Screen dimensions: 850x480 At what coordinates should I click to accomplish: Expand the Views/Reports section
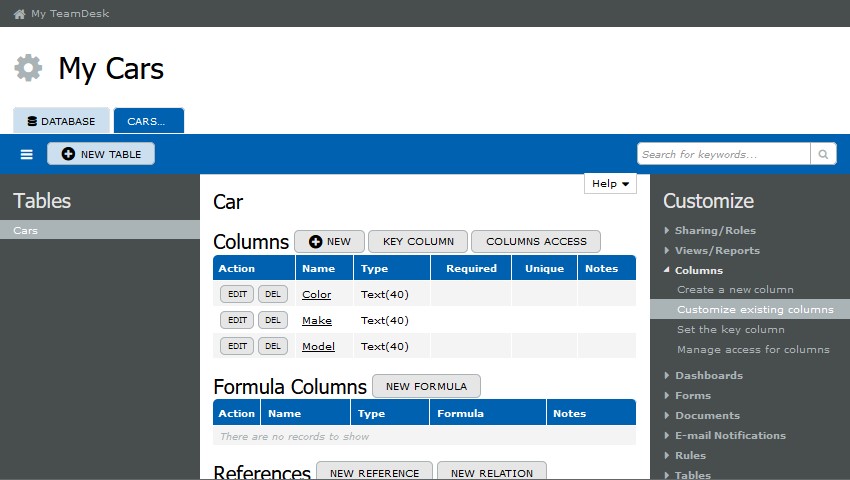click(717, 251)
